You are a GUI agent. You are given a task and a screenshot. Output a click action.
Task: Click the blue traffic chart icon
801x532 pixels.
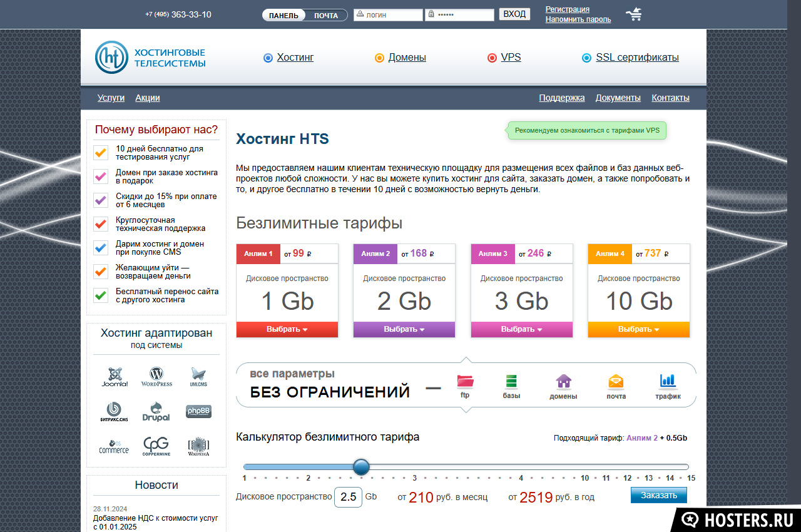click(x=668, y=380)
